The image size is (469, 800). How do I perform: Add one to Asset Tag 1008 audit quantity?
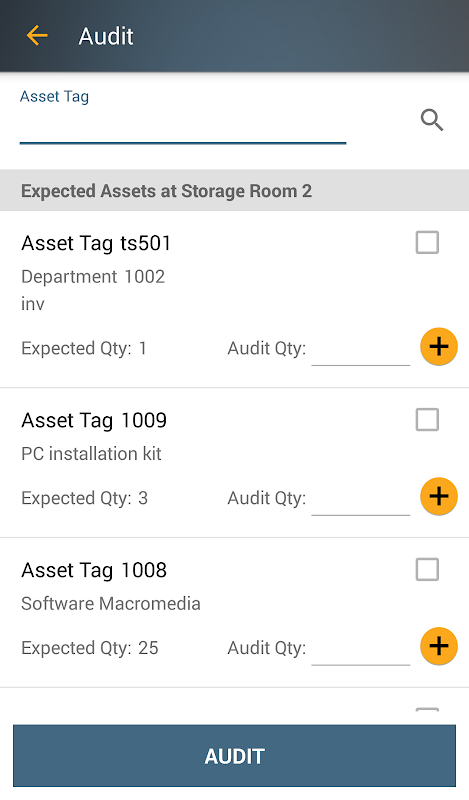(439, 646)
